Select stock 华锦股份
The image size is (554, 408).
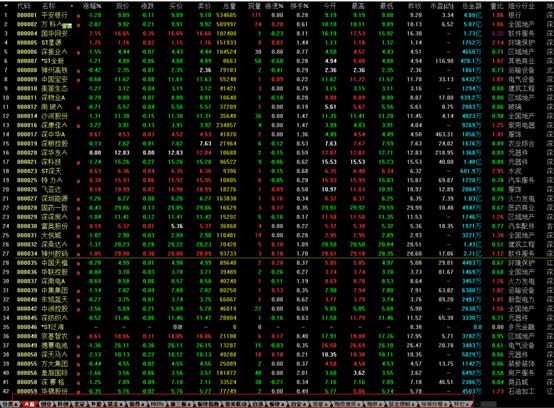[x=54, y=392]
